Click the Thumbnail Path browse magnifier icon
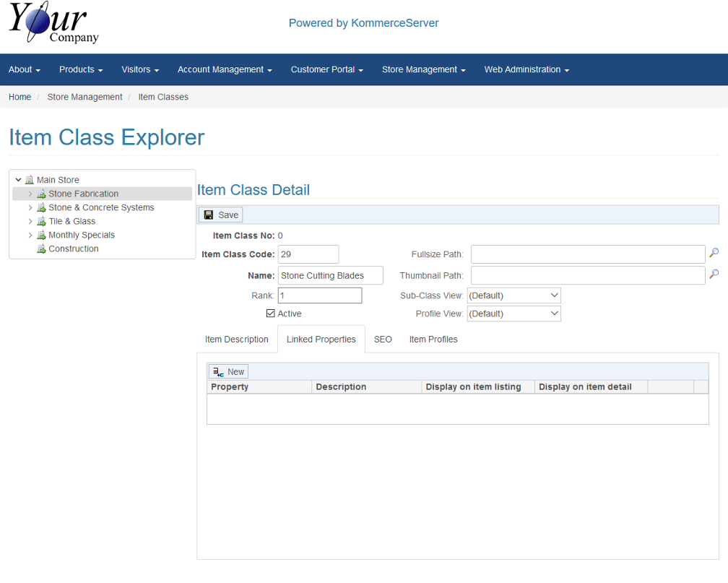 (x=714, y=275)
